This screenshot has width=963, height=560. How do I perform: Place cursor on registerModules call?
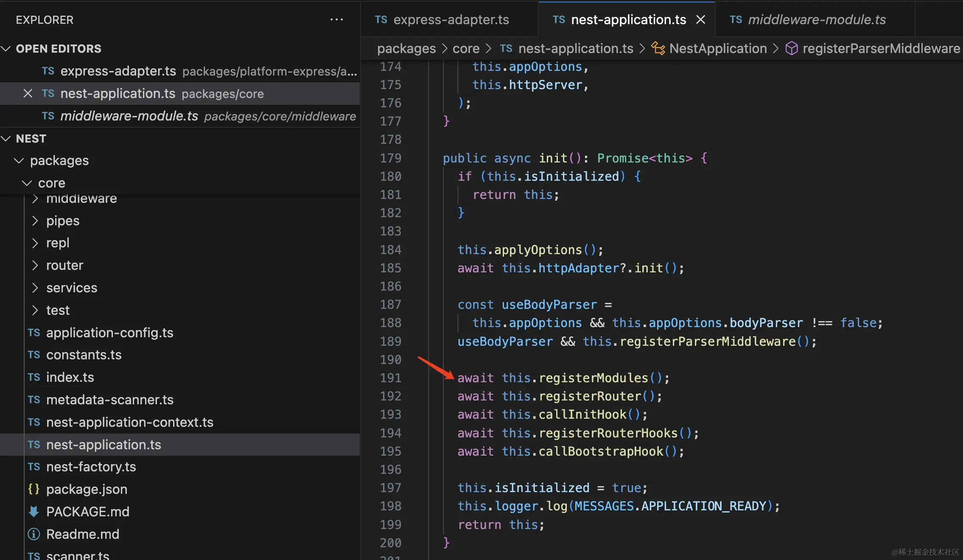(593, 378)
